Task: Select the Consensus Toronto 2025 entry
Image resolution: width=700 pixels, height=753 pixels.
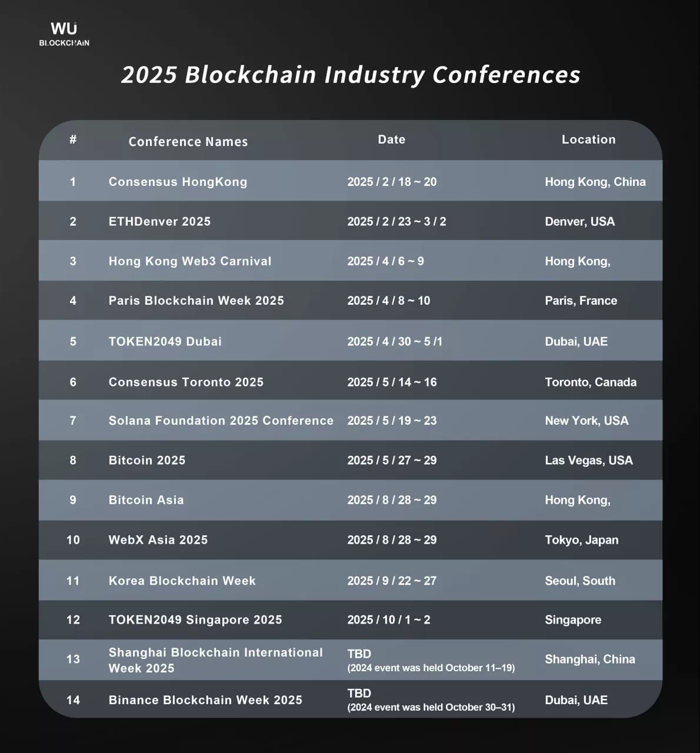Action: 186,382
